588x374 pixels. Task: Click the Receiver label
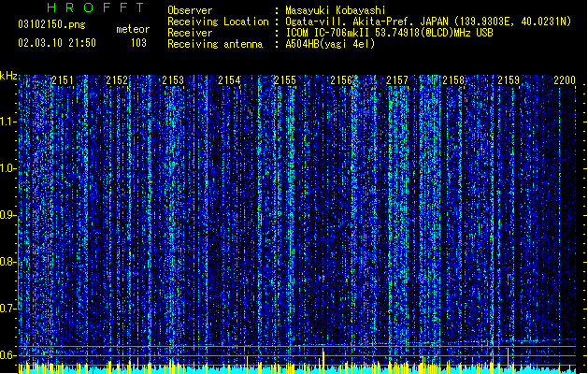click(x=190, y=33)
